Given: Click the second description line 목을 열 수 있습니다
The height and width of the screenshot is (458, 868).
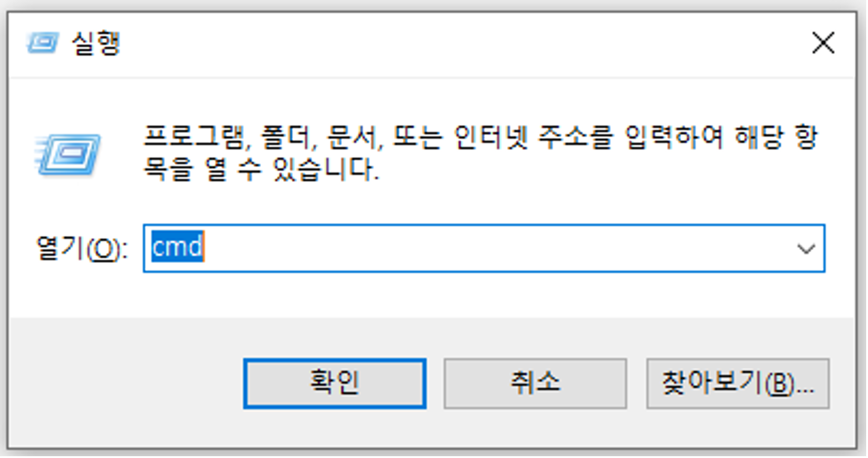Looking at the screenshot, I should click(x=261, y=169).
